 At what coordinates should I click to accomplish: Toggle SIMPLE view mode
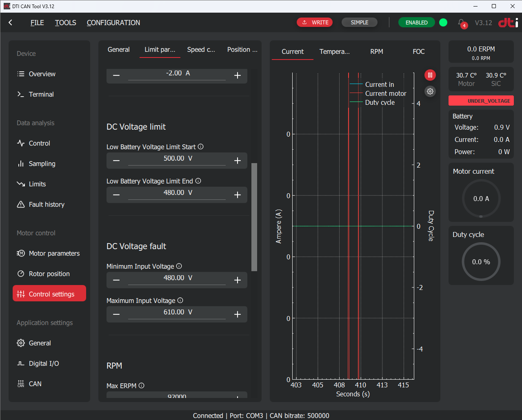pyautogui.click(x=360, y=22)
